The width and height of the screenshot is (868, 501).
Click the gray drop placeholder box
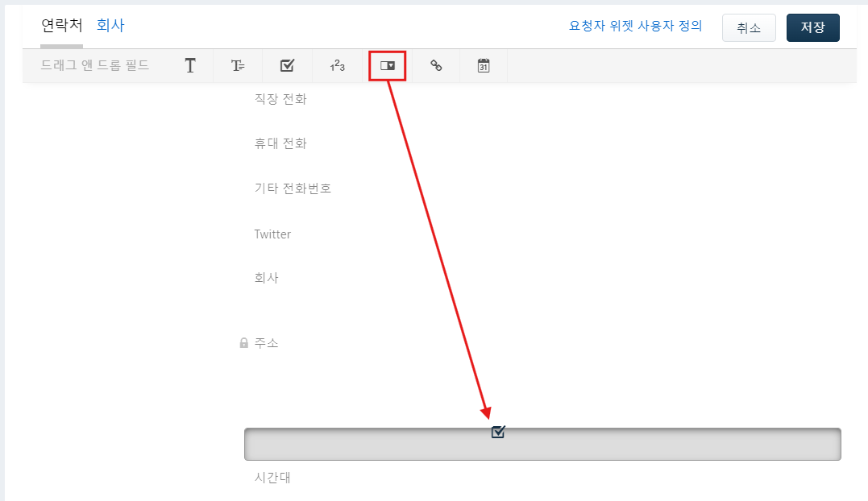click(542, 444)
